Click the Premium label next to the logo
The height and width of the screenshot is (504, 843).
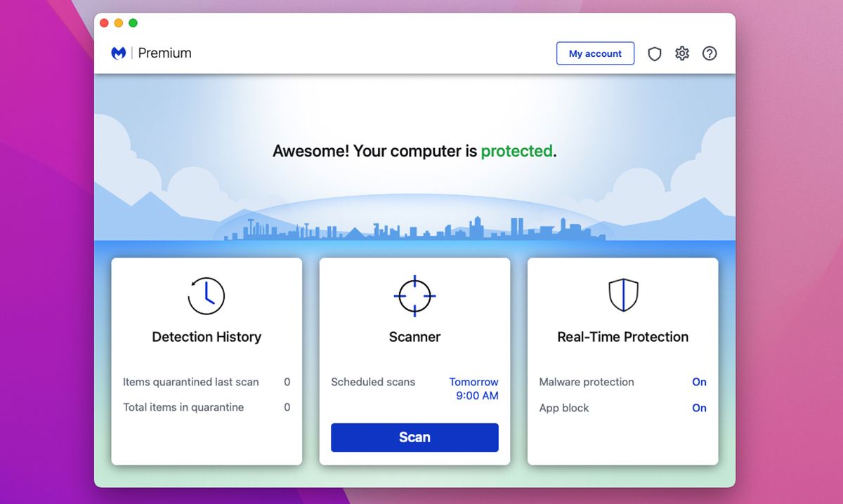[165, 53]
